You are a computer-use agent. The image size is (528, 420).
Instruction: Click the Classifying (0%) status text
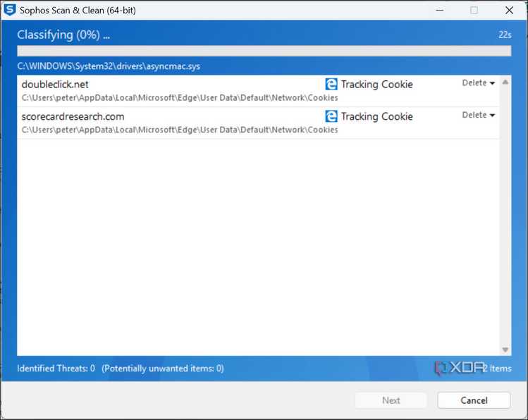pyautogui.click(x=63, y=35)
